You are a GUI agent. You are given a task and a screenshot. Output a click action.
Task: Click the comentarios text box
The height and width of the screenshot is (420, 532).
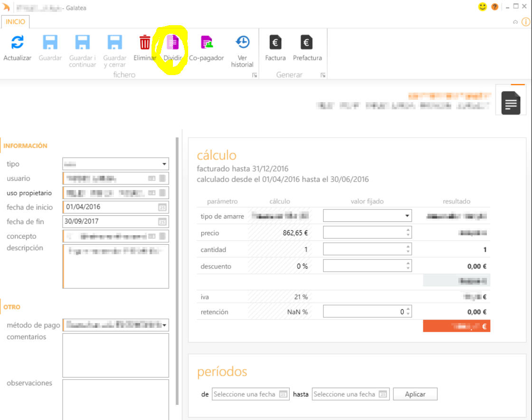(x=115, y=355)
